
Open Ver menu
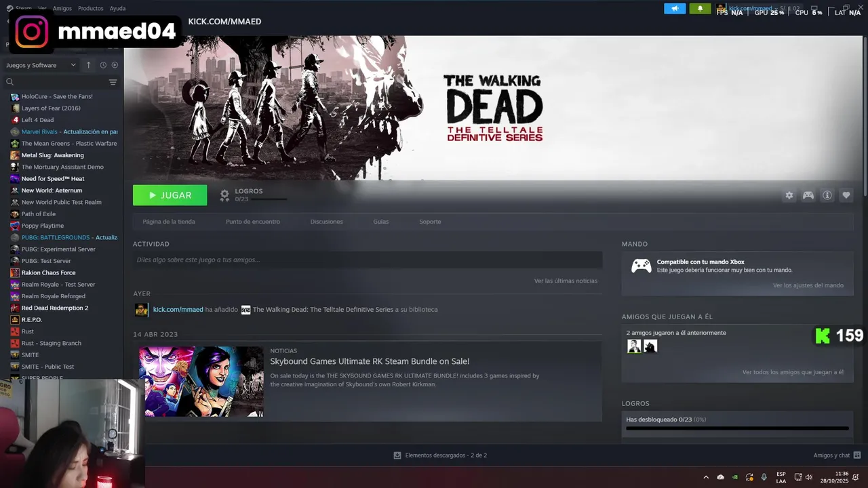tap(42, 8)
